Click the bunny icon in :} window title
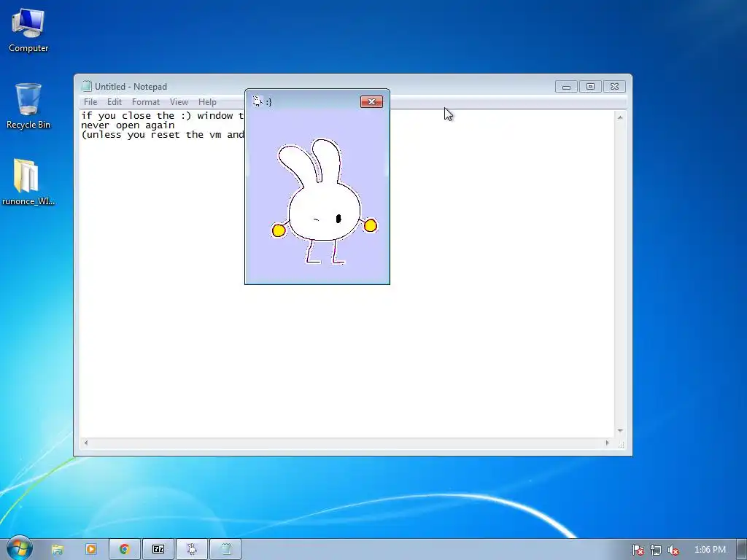Image resolution: width=747 pixels, height=560 pixels. 258,101
